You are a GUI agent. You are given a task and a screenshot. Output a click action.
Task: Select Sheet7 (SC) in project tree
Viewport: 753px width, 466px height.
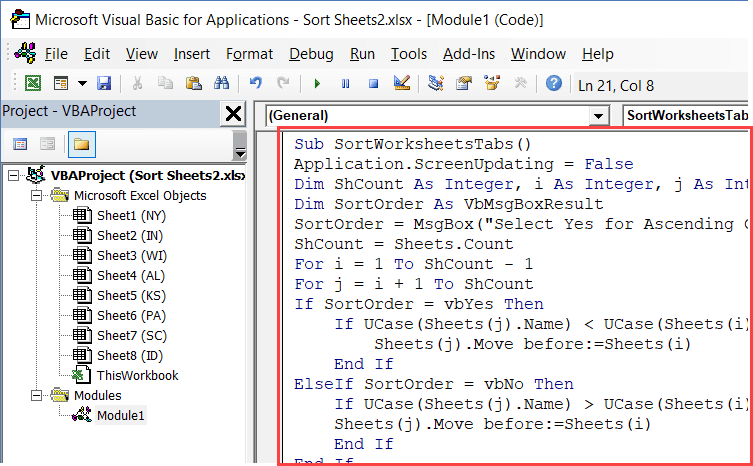132,335
